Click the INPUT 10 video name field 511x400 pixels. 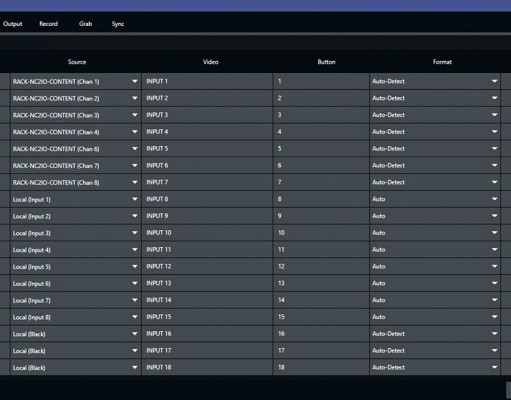pos(207,233)
